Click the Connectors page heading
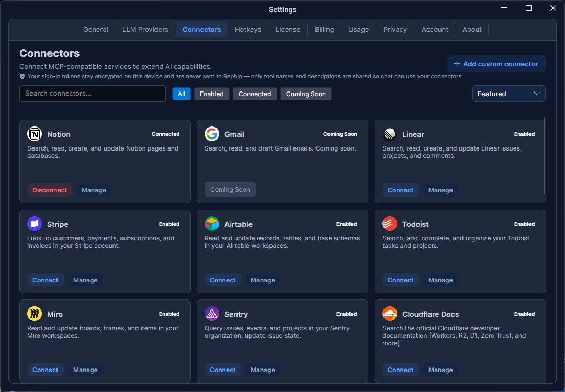The width and height of the screenshot is (565, 392). 49,53
